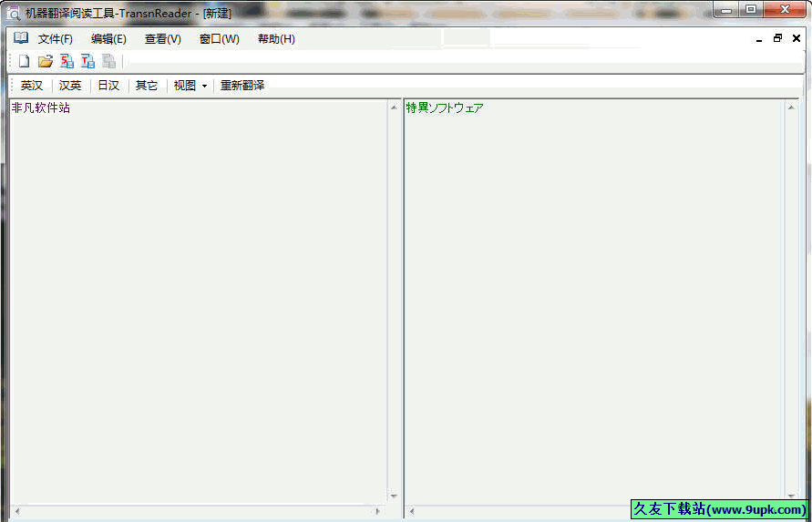The width and height of the screenshot is (812, 522).
Task: Open the 文件(F) menu
Action: coord(56,39)
